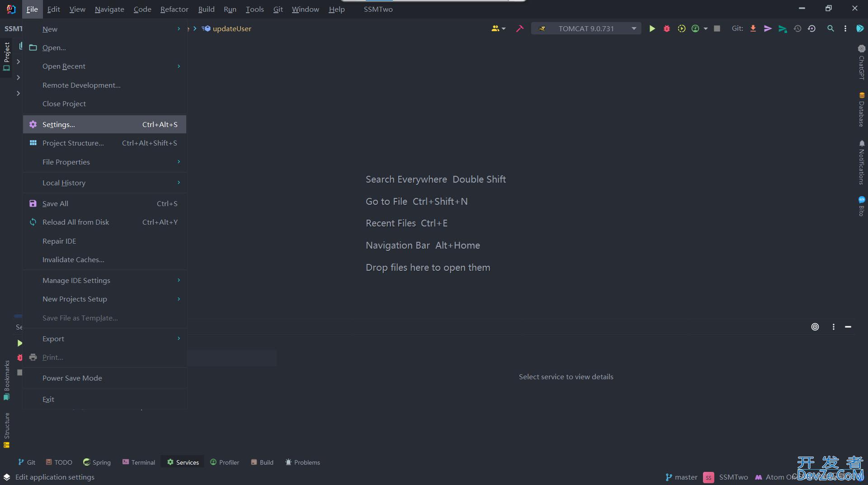868x485 pixels.
Task: Click the Stop square button in toolbar
Action: point(717,28)
